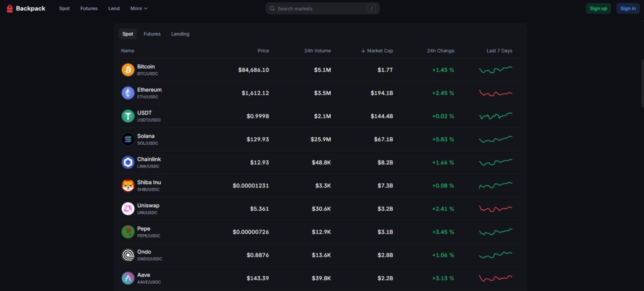644x291 pixels.
Task: Click the page vertical scrollbar thumb
Action: 642,84
